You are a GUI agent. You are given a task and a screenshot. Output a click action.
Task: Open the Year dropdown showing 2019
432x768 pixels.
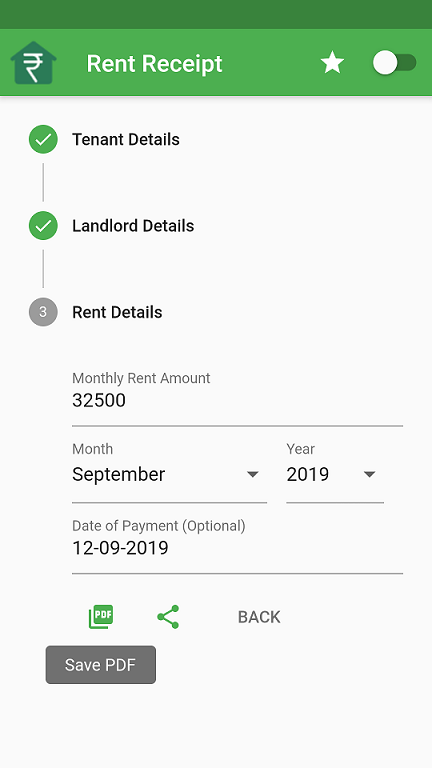pos(335,472)
